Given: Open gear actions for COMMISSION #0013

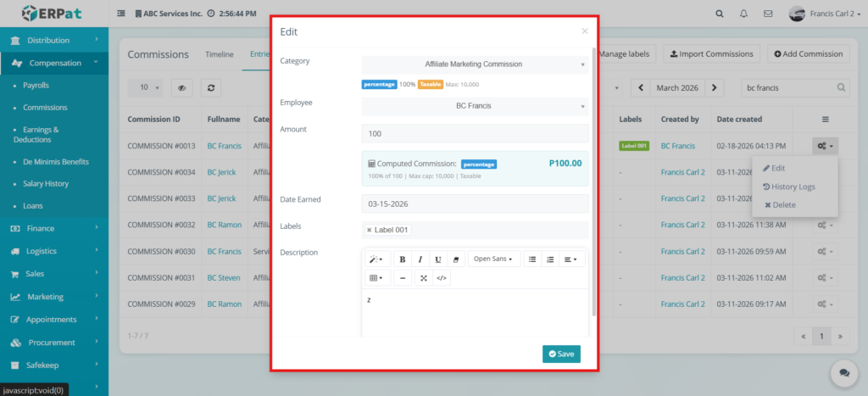Looking at the screenshot, I should coord(825,146).
